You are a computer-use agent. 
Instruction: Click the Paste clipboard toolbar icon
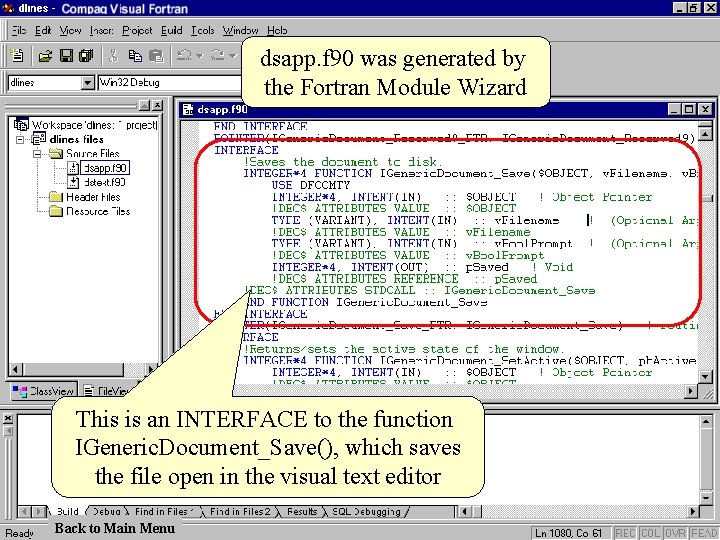point(156,56)
